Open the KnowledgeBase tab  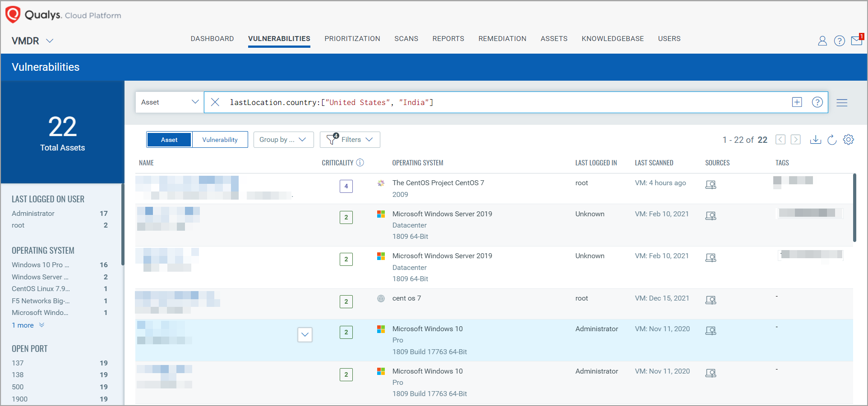pos(613,39)
